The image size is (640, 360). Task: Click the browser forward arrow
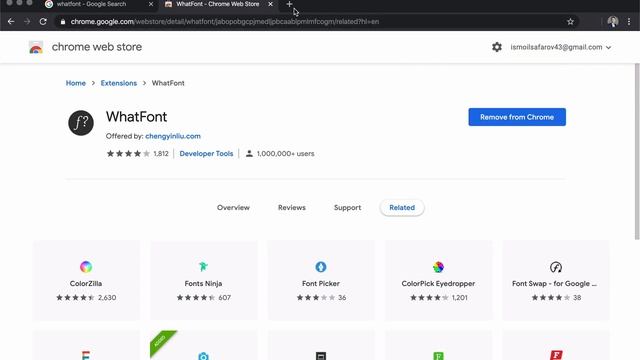click(x=27, y=22)
